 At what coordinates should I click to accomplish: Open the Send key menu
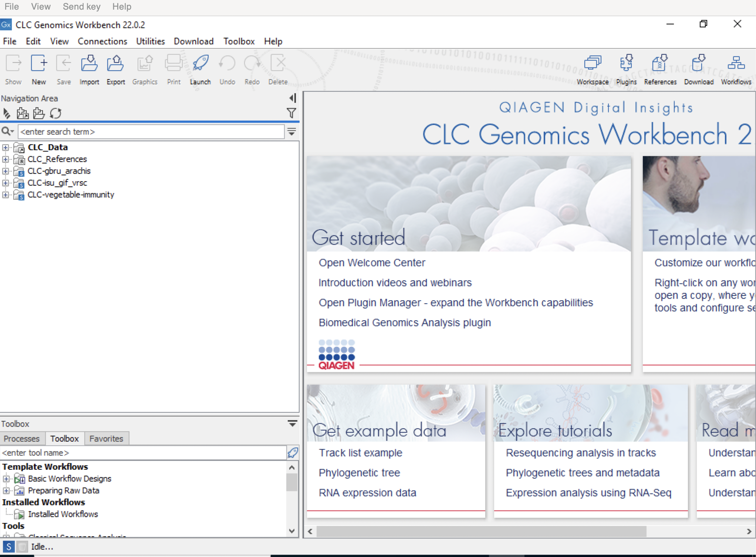(82, 7)
